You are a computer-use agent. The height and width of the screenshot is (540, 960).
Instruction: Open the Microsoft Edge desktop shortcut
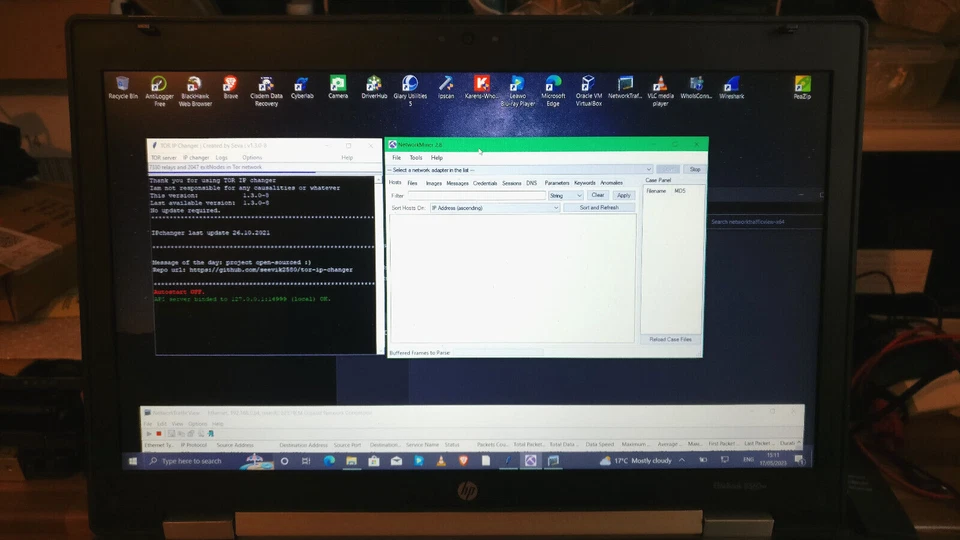pyautogui.click(x=553, y=91)
